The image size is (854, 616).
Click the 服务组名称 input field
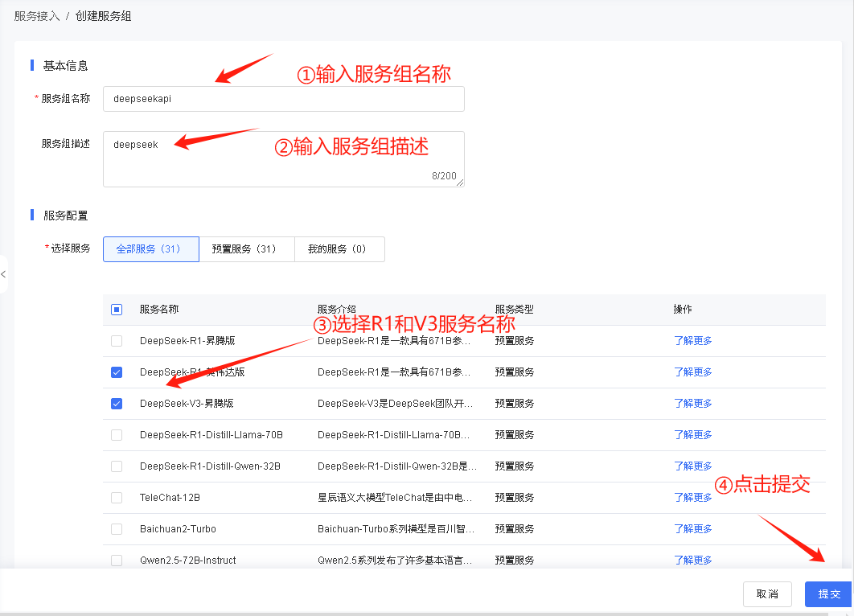(x=284, y=99)
